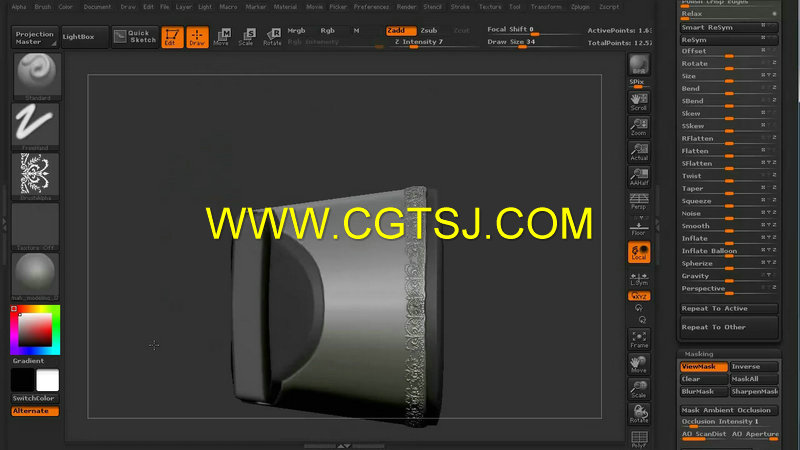Open the Document menu
Viewport: 800px width, 450px height.
point(97,7)
